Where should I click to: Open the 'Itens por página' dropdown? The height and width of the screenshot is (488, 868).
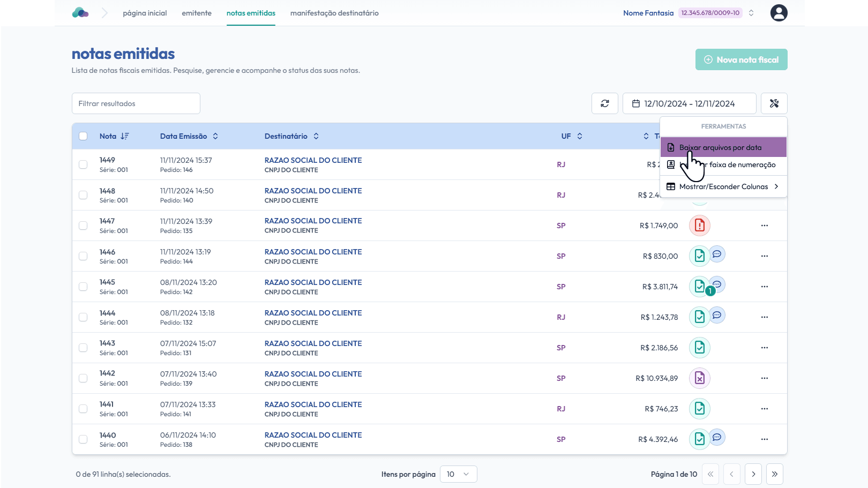[x=458, y=474]
